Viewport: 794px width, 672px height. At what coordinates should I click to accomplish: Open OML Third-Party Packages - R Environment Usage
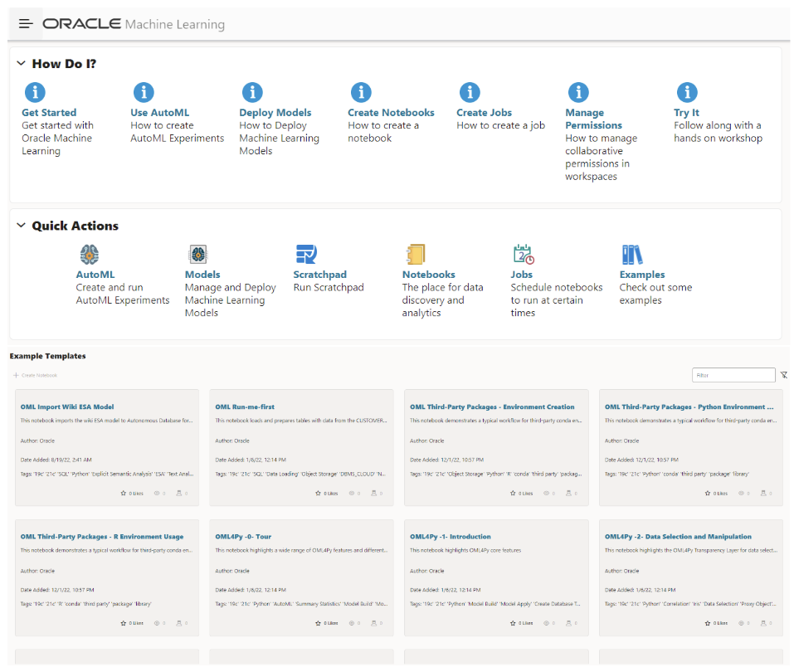coord(102,537)
